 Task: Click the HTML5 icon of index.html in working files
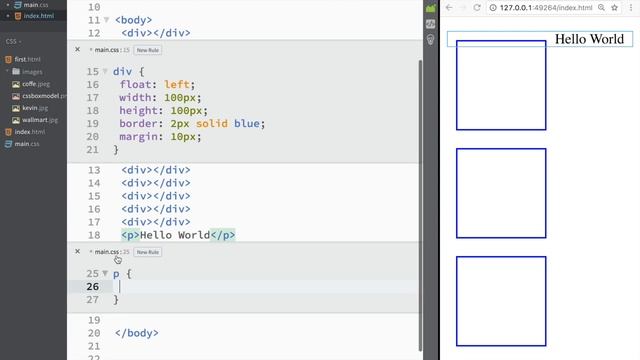point(18,16)
